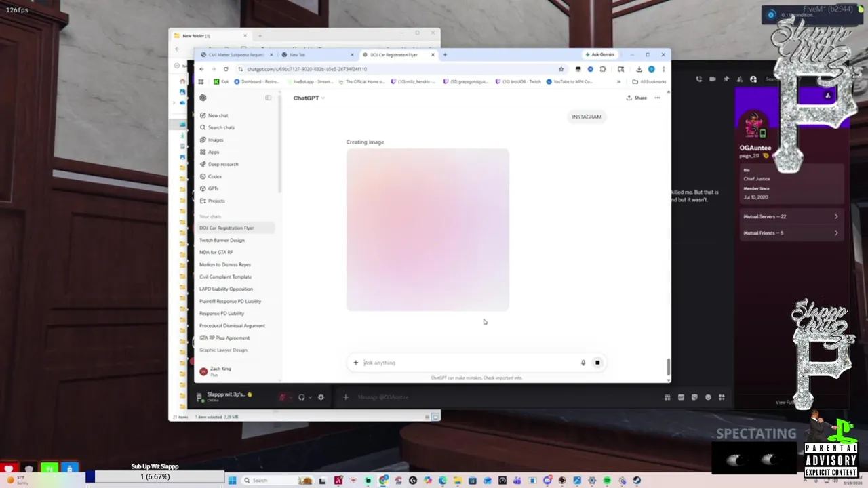Expand the hidden bookmarks overflow chevron
The width and height of the screenshot is (868, 488).
618,81
